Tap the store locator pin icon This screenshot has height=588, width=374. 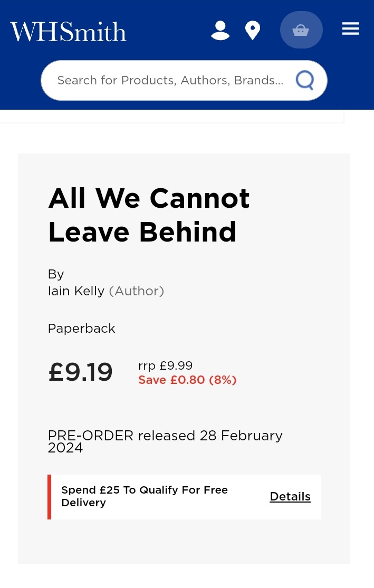tap(253, 30)
